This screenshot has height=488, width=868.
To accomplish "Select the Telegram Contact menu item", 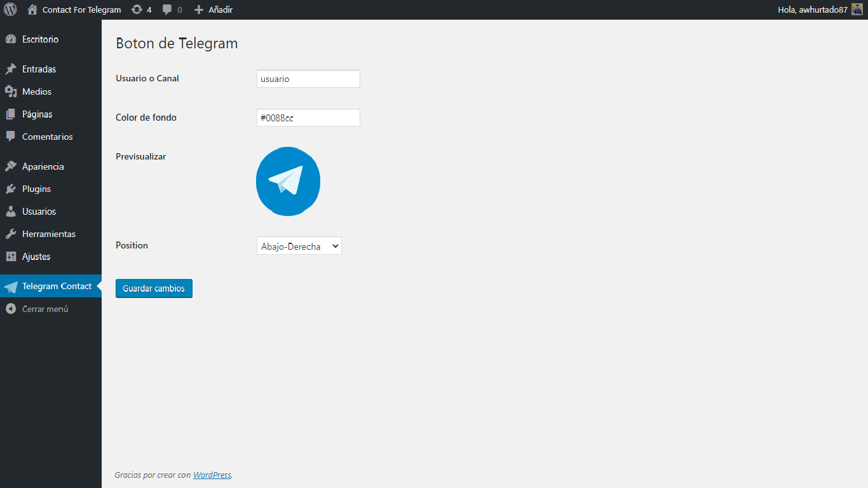I will tap(51, 286).
